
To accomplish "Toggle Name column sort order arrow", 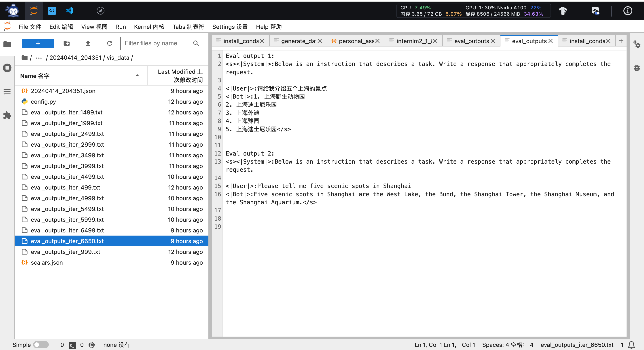I will tap(137, 76).
